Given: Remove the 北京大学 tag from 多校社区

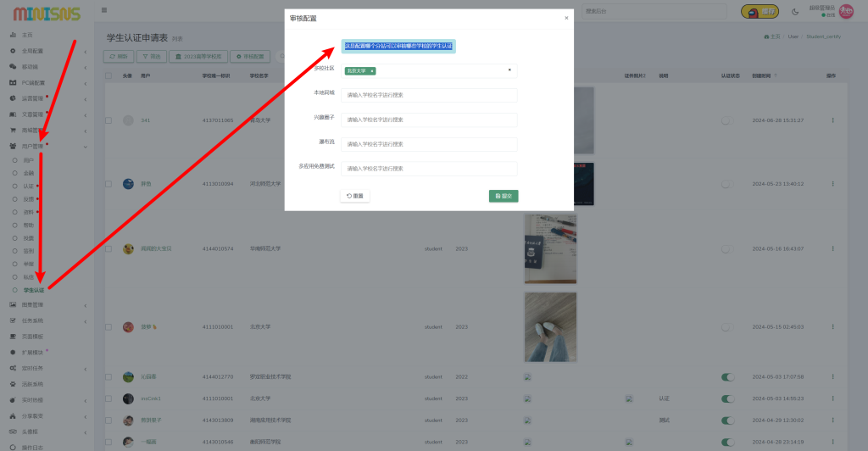Looking at the screenshot, I should pyautogui.click(x=372, y=71).
